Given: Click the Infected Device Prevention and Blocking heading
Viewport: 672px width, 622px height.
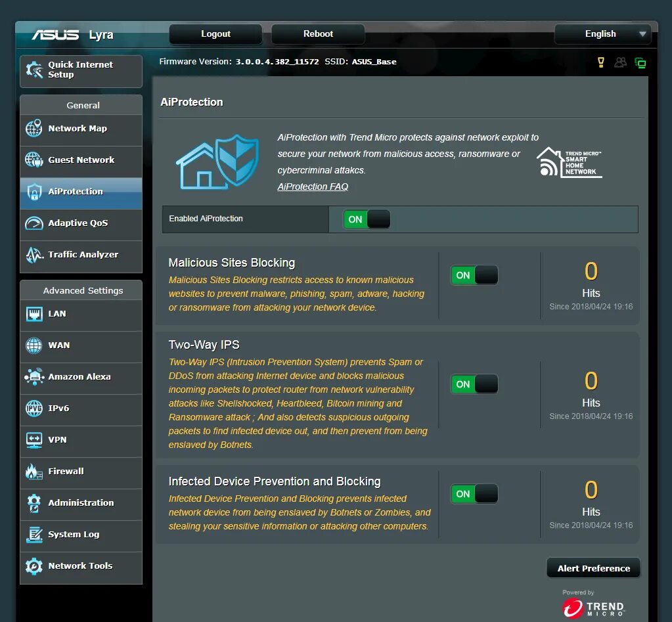Looking at the screenshot, I should [x=275, y=481].
